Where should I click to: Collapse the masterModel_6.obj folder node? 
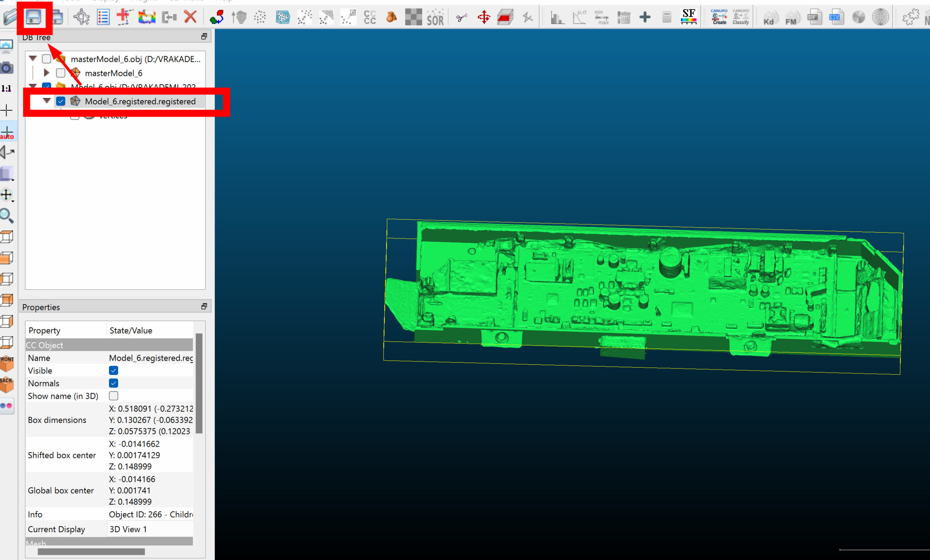coord(33,58)
